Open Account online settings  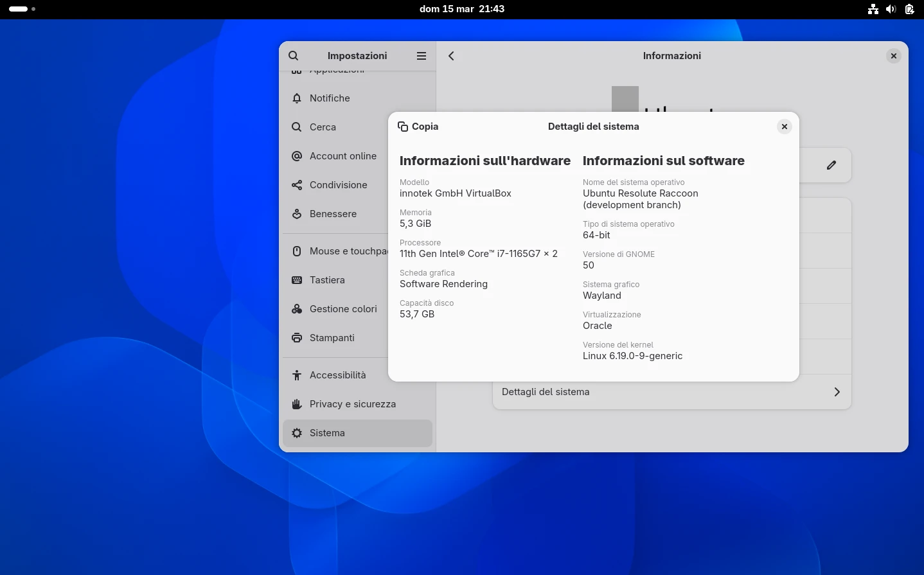coord(342,156)
